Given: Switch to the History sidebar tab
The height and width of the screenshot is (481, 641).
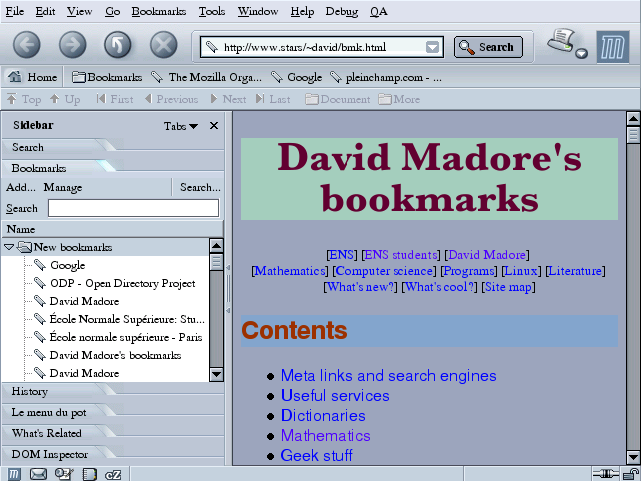Looking at the screenshot, I should point(30,391).
